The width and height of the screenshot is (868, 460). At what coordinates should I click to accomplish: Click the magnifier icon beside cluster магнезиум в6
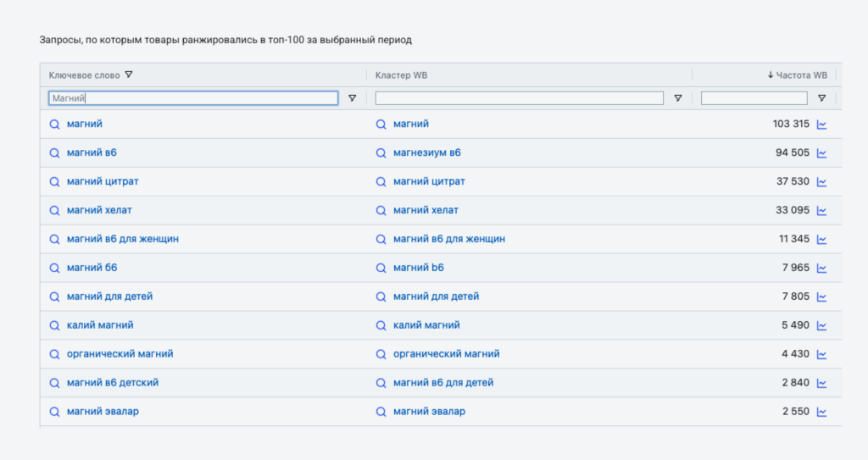pos(381,153)
